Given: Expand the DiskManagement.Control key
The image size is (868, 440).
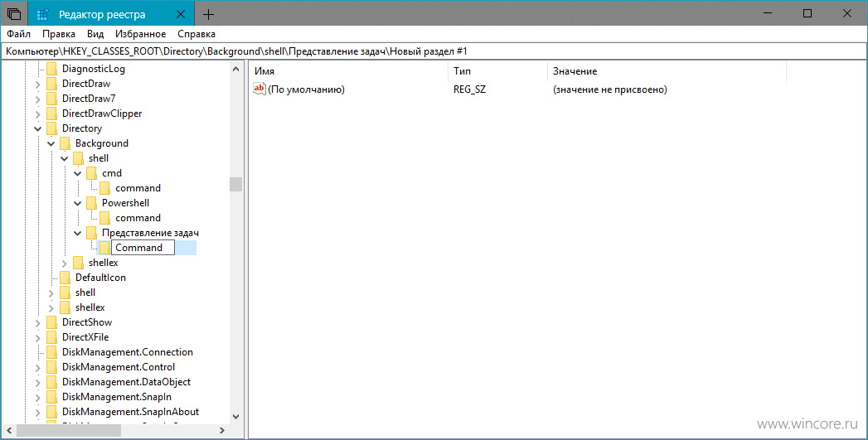Looking at the screenshot, I should tap(37, 368).
